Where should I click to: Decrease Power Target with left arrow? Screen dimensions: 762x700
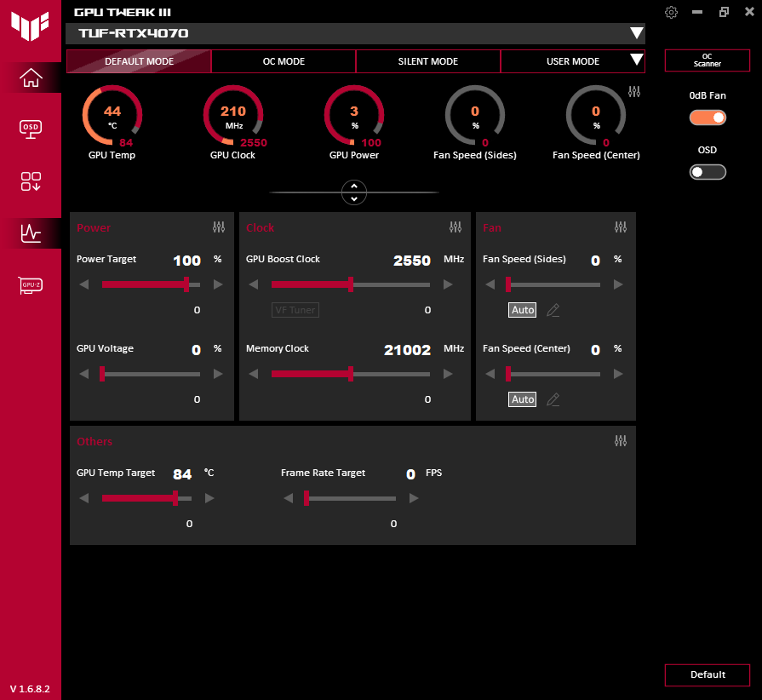point(84,284)
